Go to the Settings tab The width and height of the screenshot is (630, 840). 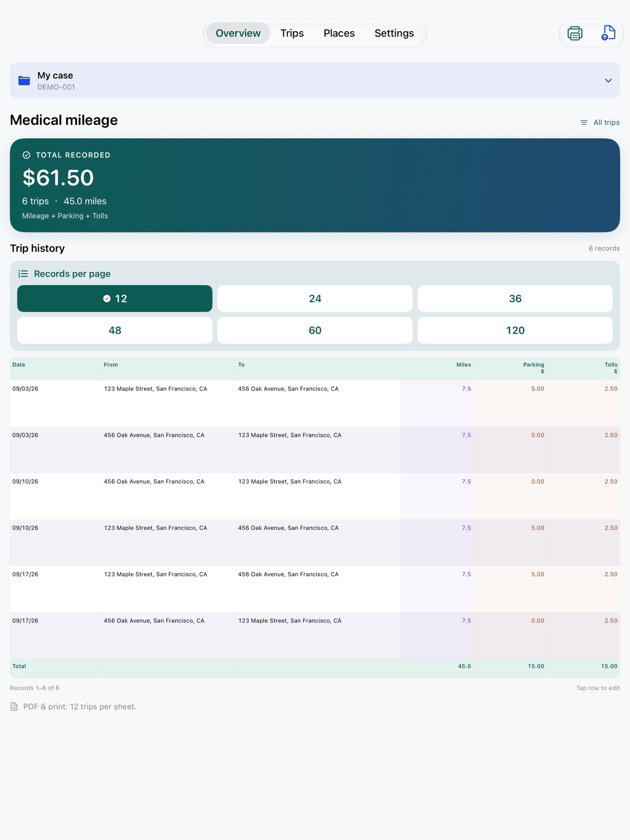point(394,33)
